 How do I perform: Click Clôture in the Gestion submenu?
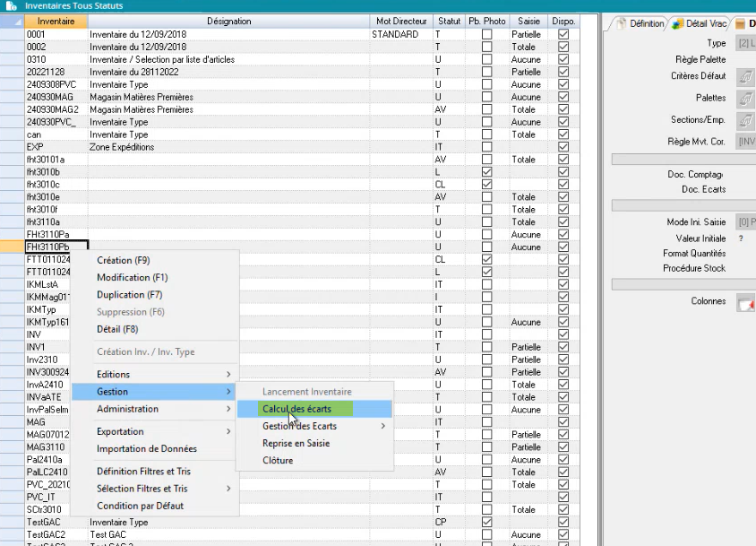[x=278, y=461]
